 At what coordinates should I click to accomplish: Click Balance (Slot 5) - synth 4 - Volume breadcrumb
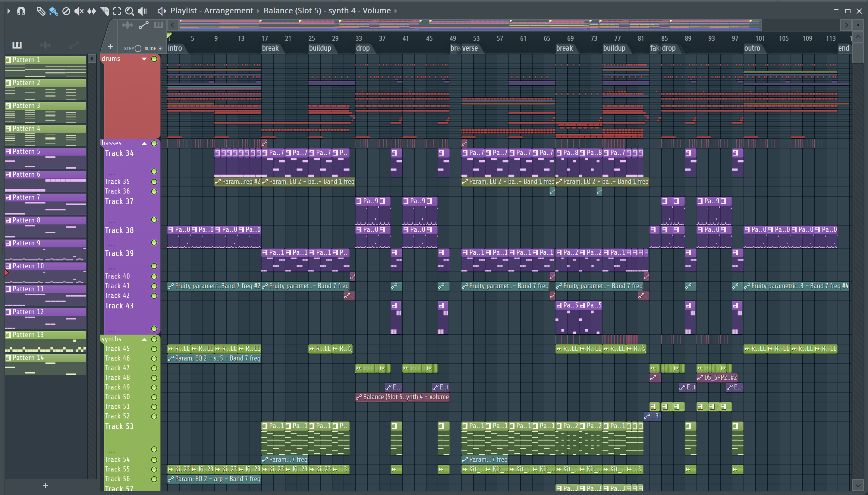327,11
